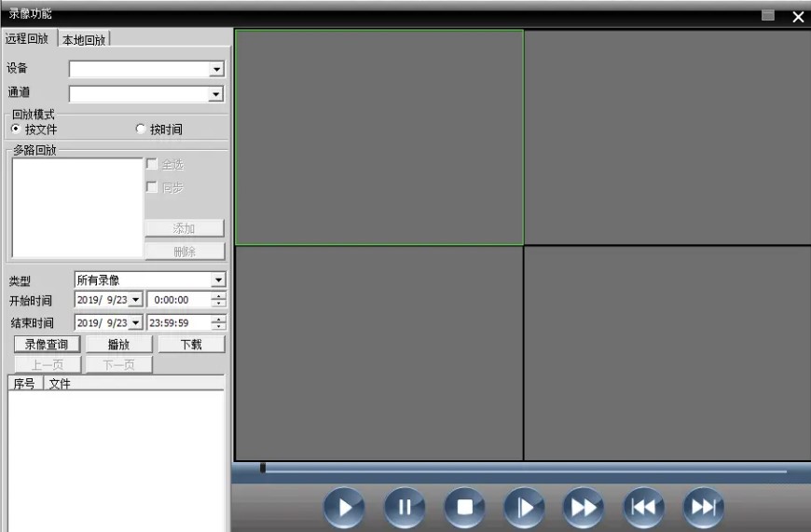Select the bottom-right video pane
The width and height of the screenshot is (811, 532).
(667, 353)
